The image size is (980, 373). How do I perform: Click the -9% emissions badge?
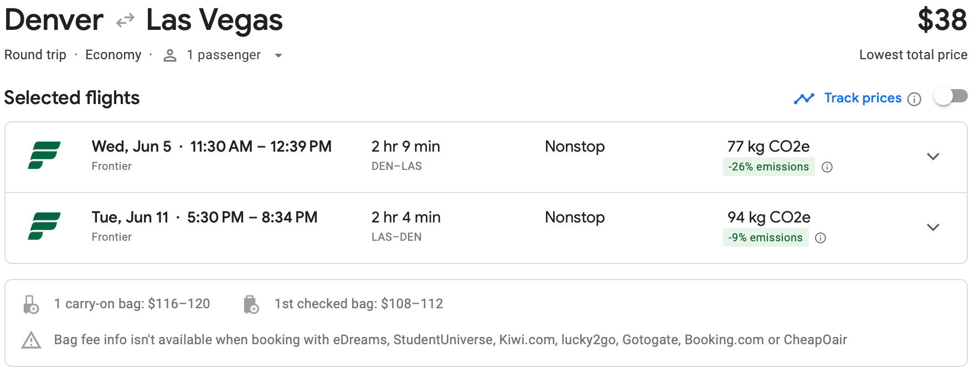[765, 238]
